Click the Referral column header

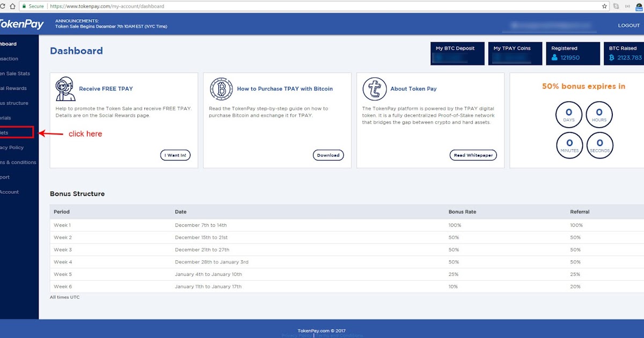(580, 212)
